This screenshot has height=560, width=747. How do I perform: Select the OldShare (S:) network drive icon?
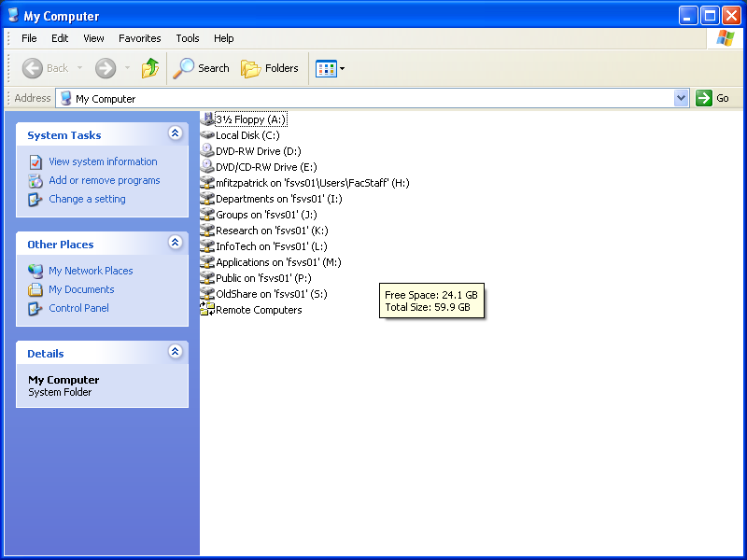pos(207,294)
